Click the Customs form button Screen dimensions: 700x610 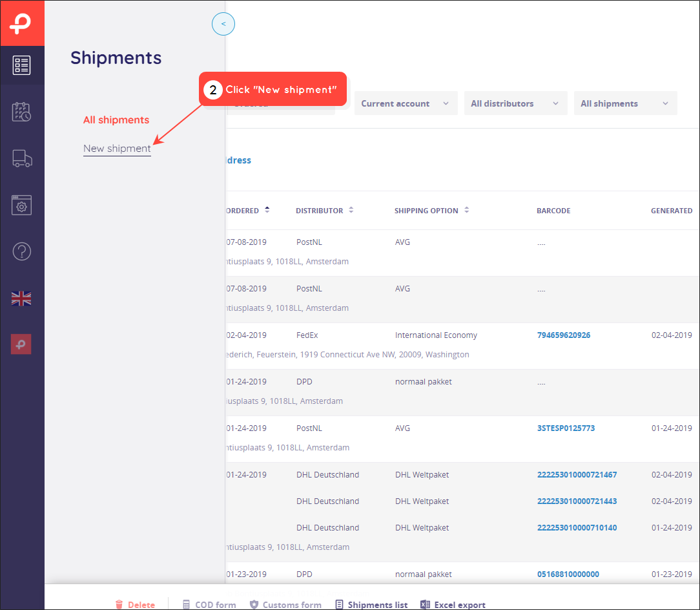pyautogui.click(x=285, y=605)
